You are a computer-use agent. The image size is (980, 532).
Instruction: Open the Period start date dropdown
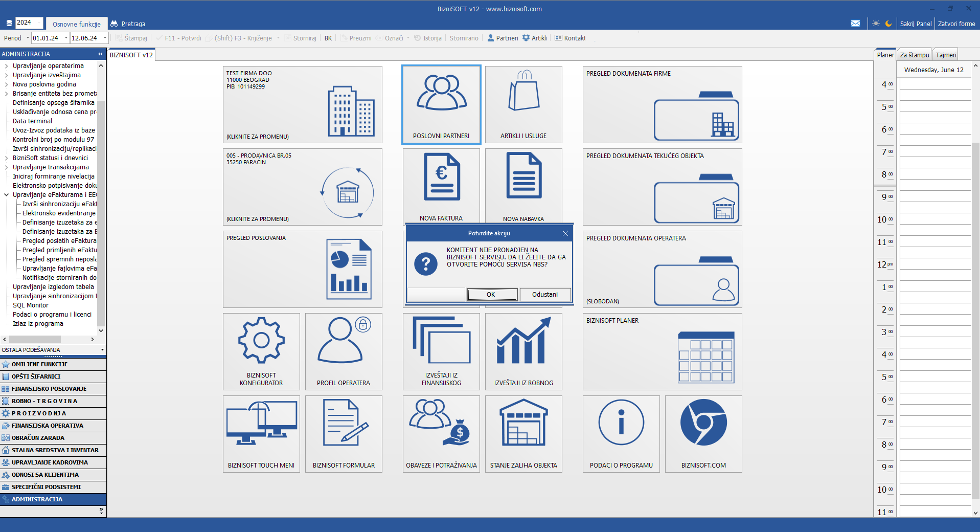[x=66, y=38]
